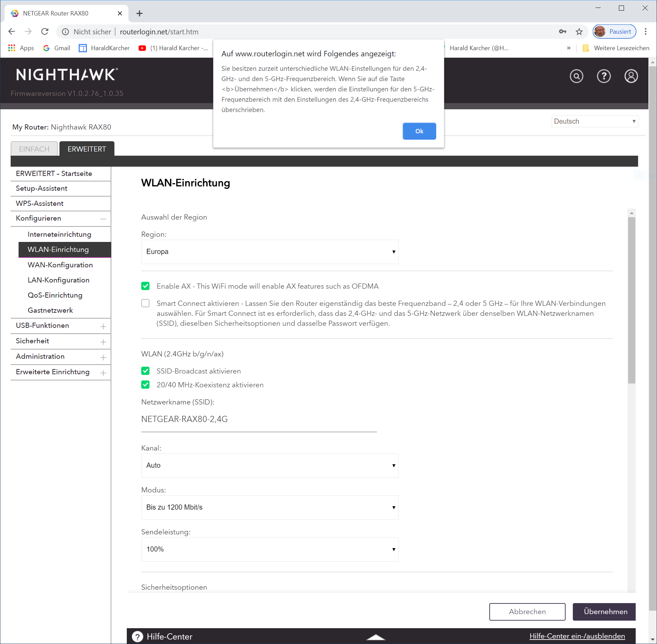This screenshot has width=657, height=644.
Task: Click the Nighthawk search icon
Action: [576, 76]
